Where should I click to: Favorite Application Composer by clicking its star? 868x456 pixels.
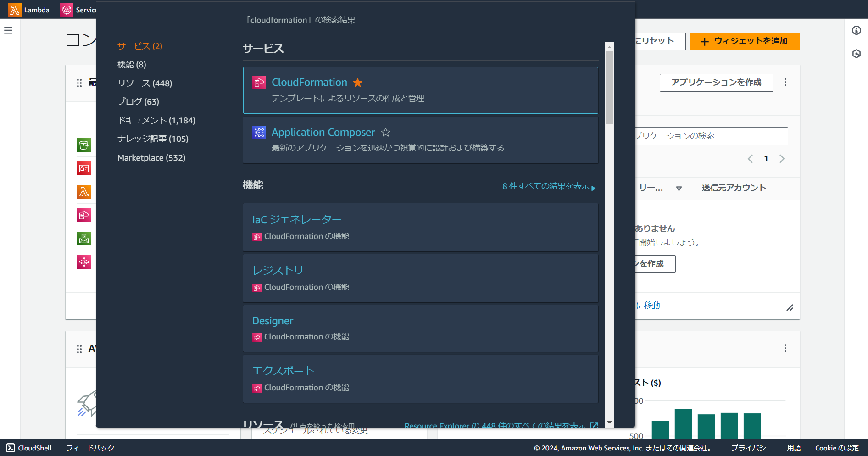click(386, 133)
